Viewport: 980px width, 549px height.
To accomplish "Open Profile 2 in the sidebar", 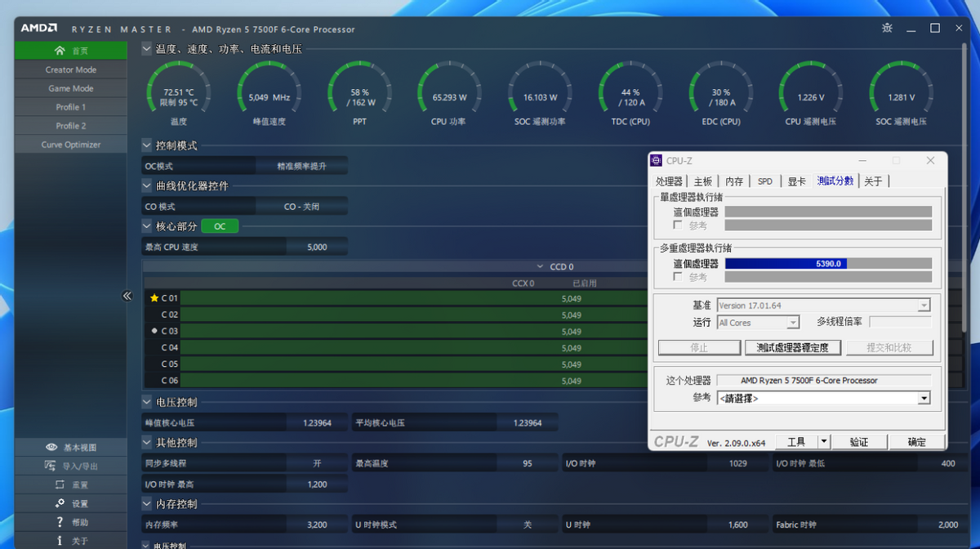I will pyautogui.click(x=71, y=126).
